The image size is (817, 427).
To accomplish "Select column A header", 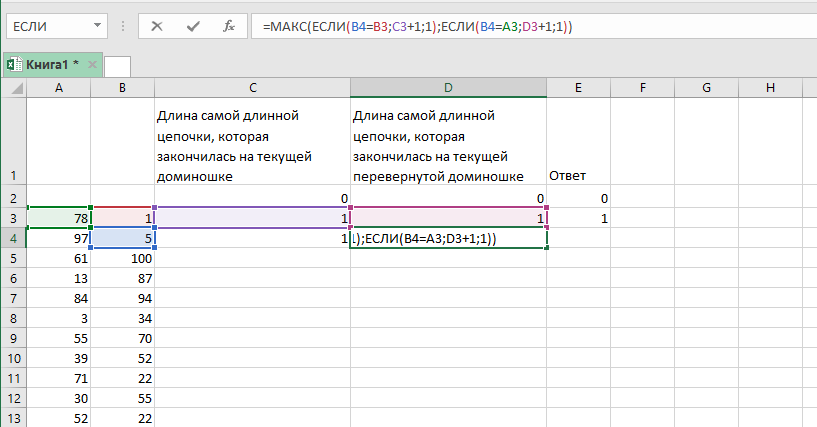I will pos(58,88).
